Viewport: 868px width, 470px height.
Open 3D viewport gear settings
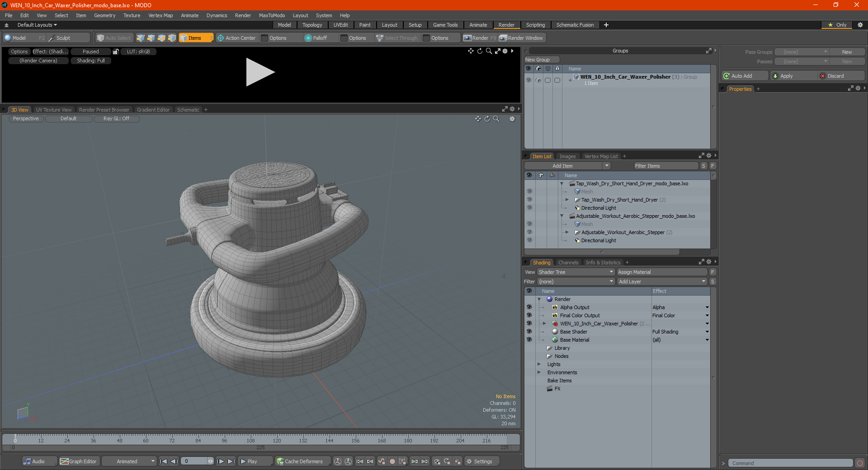pos(512,119)
